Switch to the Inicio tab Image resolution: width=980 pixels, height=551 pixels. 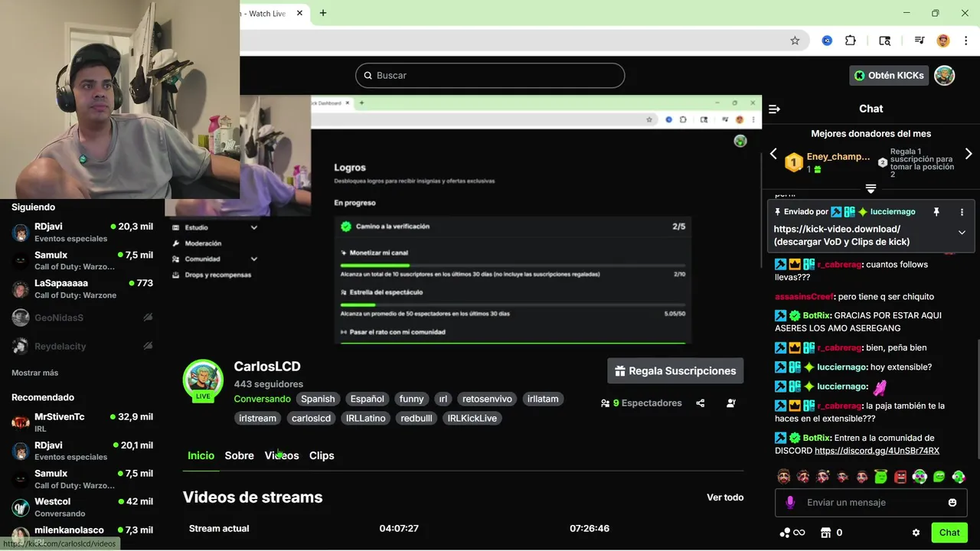201,455
